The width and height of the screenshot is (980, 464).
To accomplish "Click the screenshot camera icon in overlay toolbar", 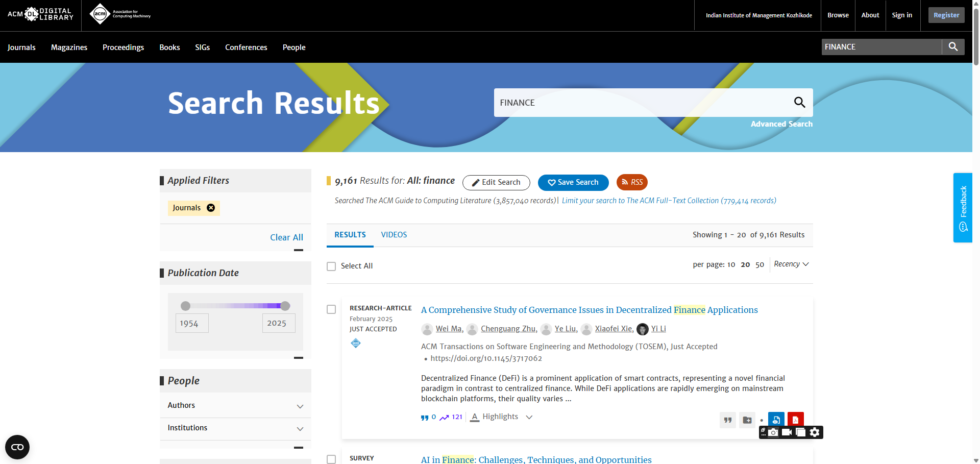I will pos(774,432).
